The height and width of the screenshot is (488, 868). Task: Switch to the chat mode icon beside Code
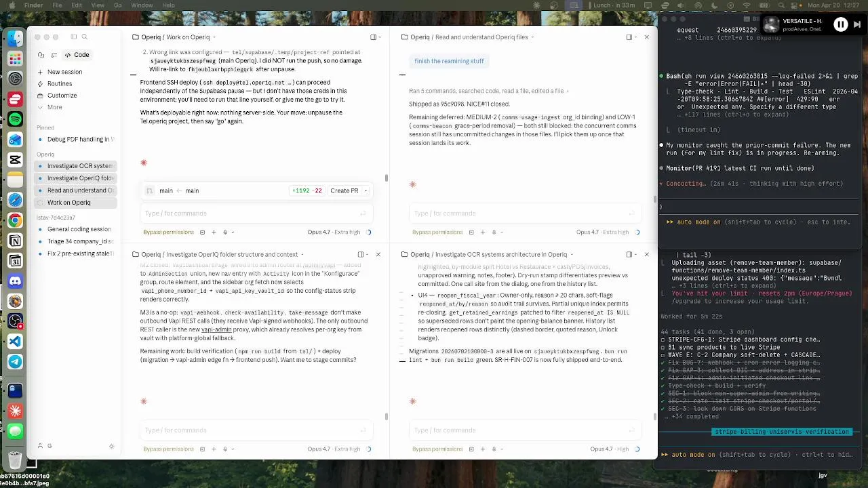tap(41, 55)
